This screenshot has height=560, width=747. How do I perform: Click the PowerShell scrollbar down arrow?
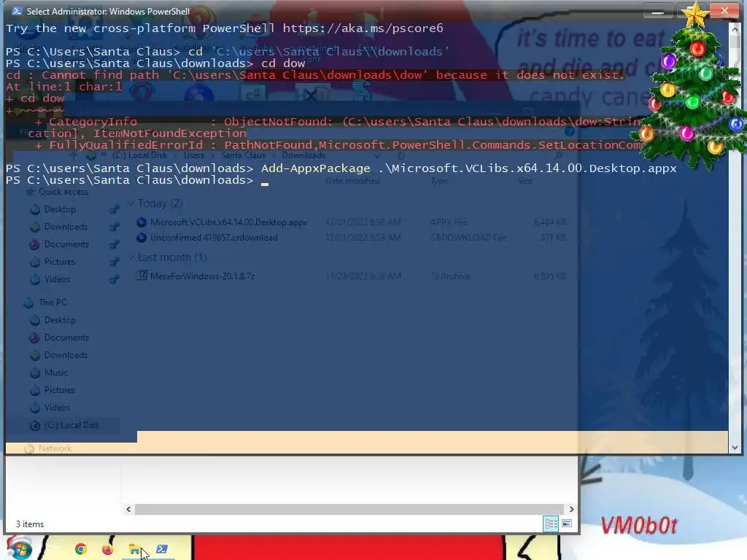(x=734, y=448)
